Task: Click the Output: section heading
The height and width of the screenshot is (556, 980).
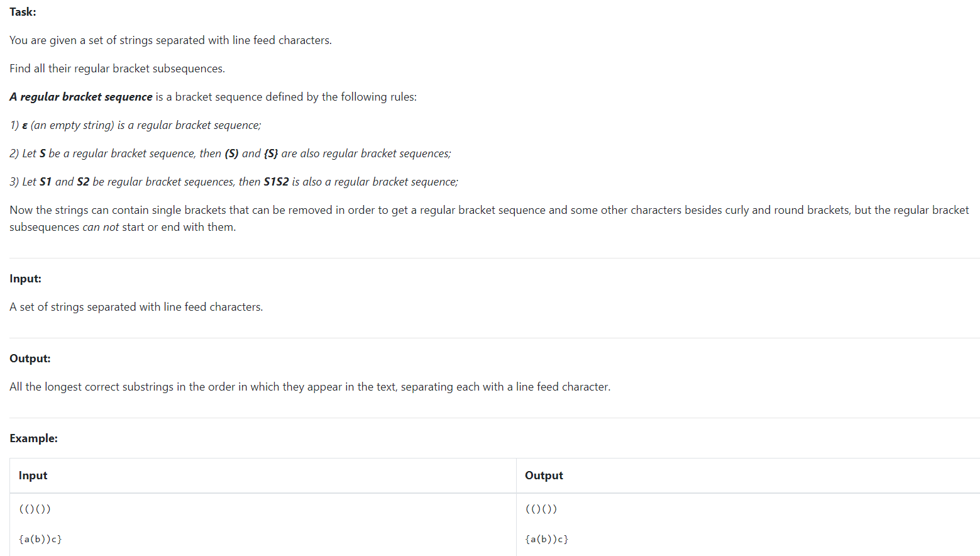Action: pos(30,359)
